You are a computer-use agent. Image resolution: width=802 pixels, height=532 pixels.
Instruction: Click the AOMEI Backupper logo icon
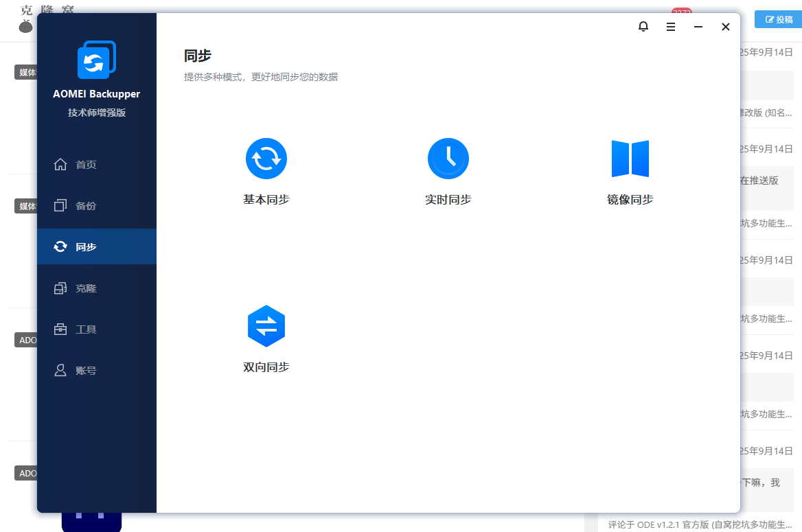coord(97,60)
